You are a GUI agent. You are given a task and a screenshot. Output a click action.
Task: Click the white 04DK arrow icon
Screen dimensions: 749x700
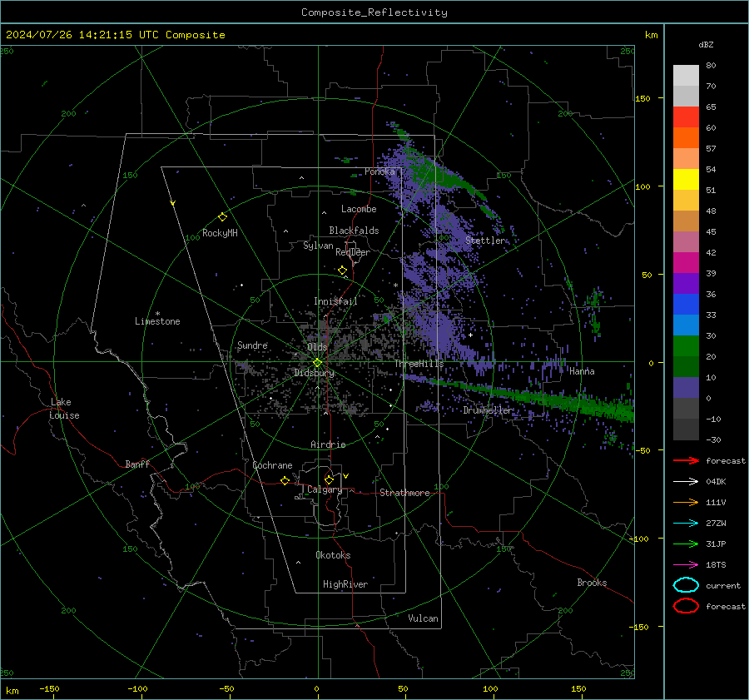pyautogui.click(x=686, y=482)
